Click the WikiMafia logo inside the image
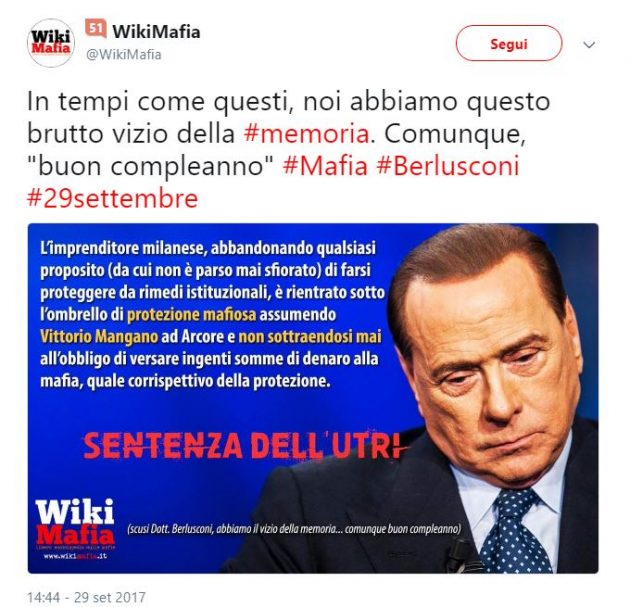Image resolution: width=630 pixels, height=607 pixels. pos(75,522)
